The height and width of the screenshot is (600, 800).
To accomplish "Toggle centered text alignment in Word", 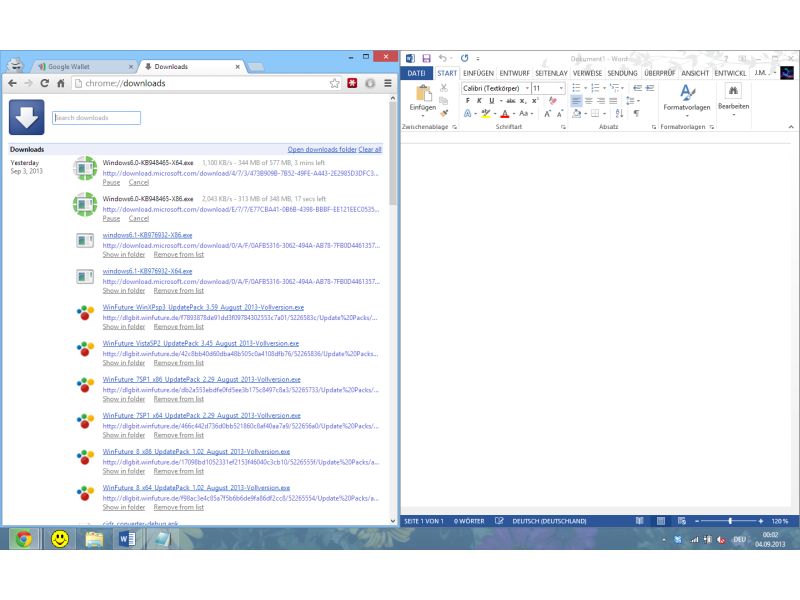I will tap(588, 101).
